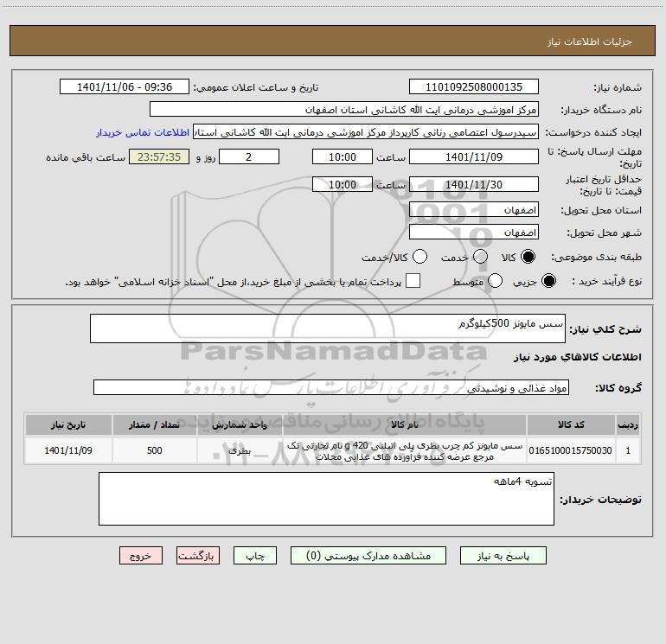
Task: Select the کالا radio button
Action: click(x=528, y=257)
